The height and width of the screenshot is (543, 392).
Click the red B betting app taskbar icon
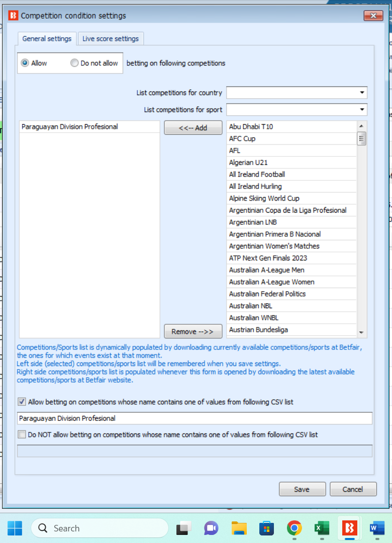(350, 528)
